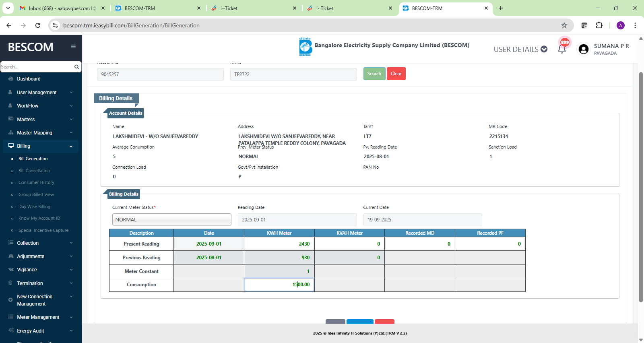
Task: Click the sidebar search magnifier icon
Action: 76,67
